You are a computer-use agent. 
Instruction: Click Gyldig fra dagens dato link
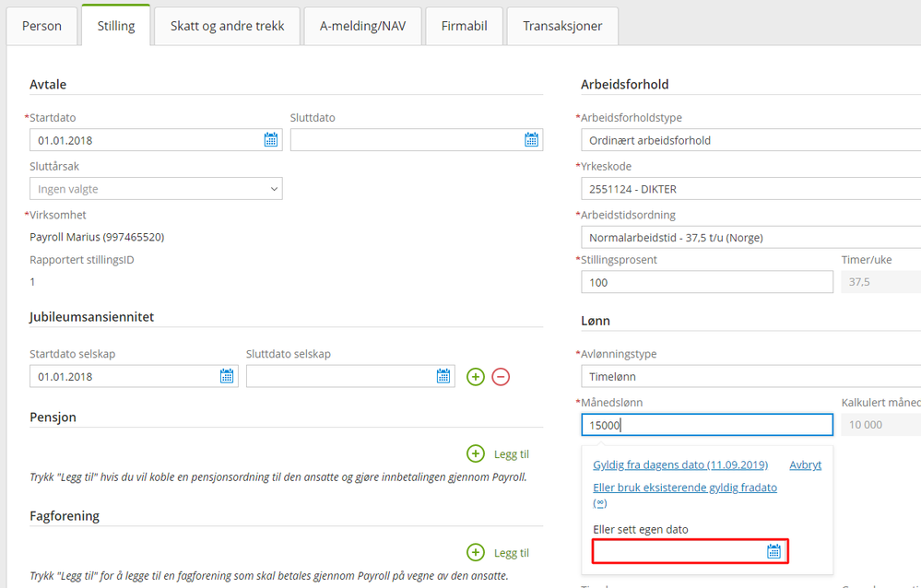(680, 465)
